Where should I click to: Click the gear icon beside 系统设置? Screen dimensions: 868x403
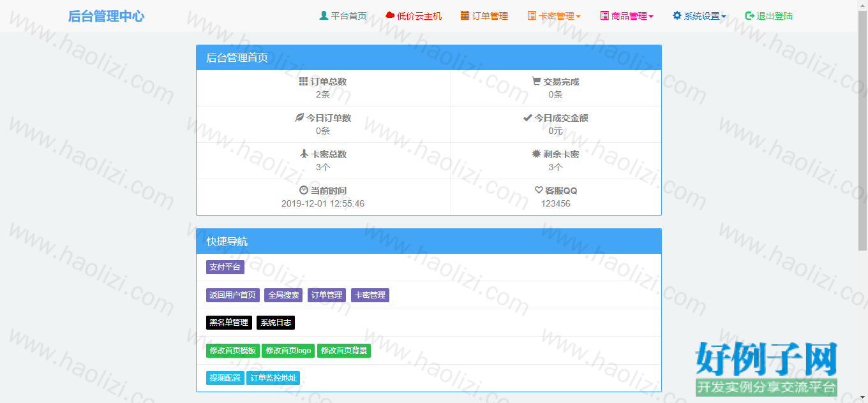[677, 15]
